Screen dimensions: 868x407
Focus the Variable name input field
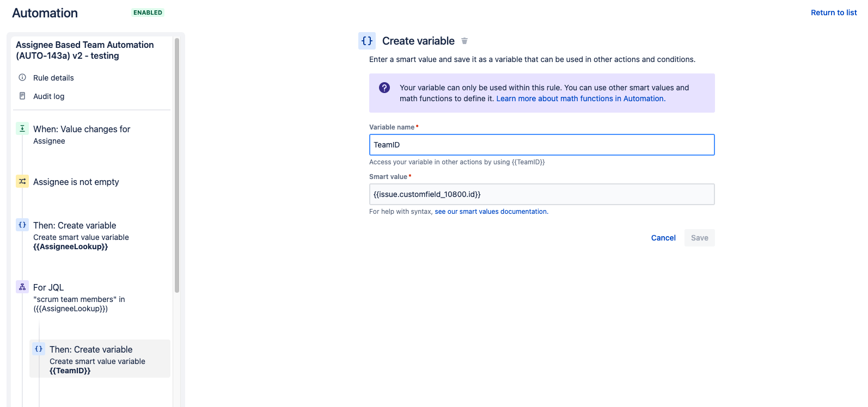[x=542, y=145]
